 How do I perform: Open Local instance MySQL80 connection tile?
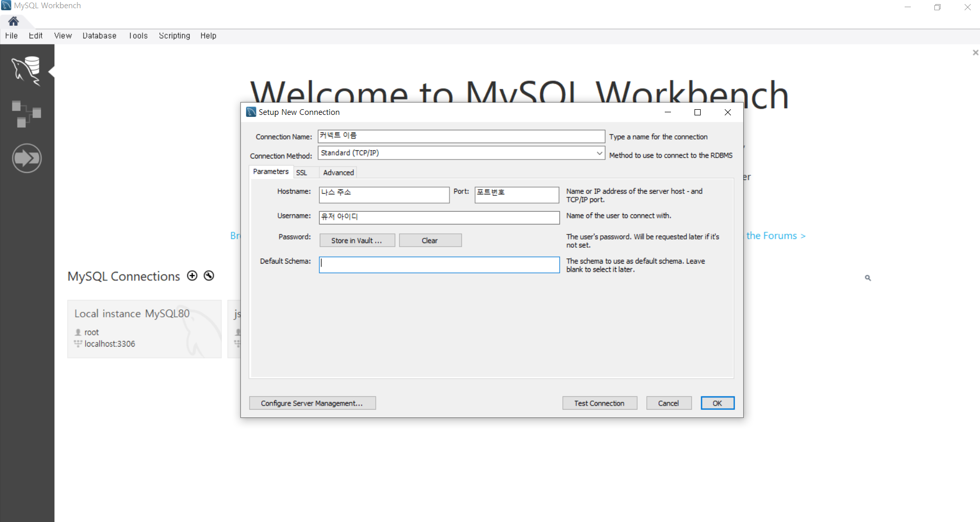pos(145,329)
